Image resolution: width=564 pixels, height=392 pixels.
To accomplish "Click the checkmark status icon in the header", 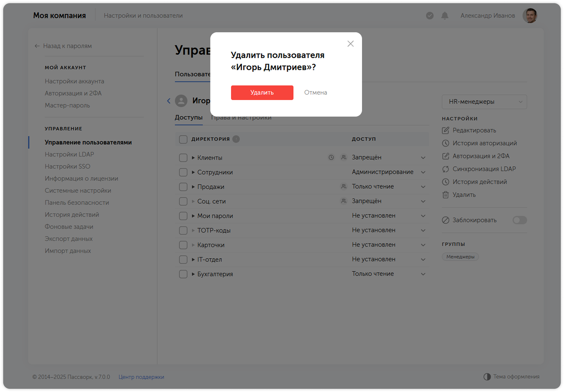I will point(429,16).
